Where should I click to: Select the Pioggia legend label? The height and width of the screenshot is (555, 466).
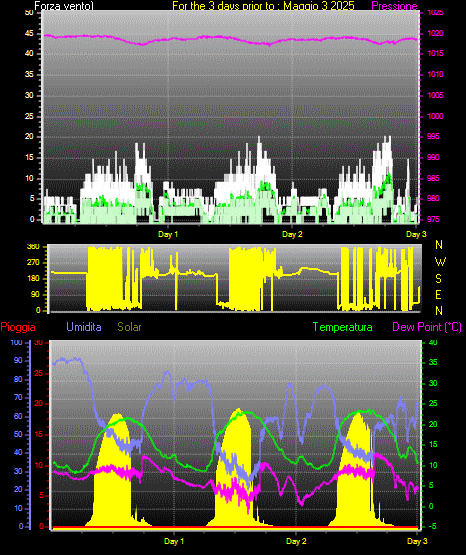coord(18,327)
